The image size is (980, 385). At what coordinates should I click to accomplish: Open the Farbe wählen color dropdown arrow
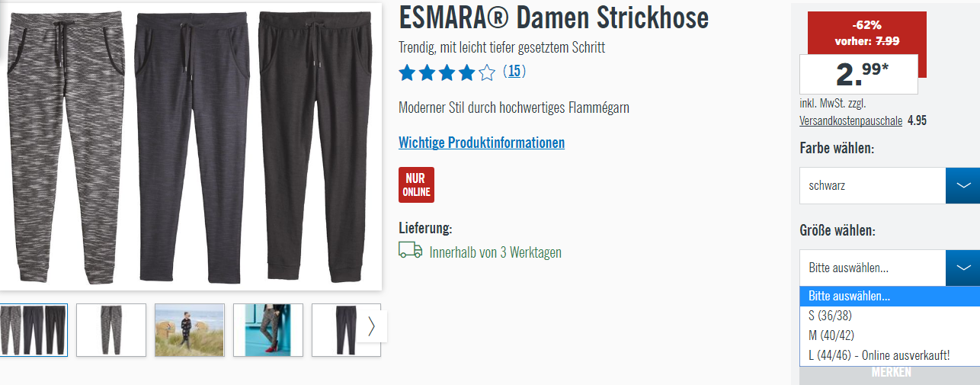pos(963,185)
